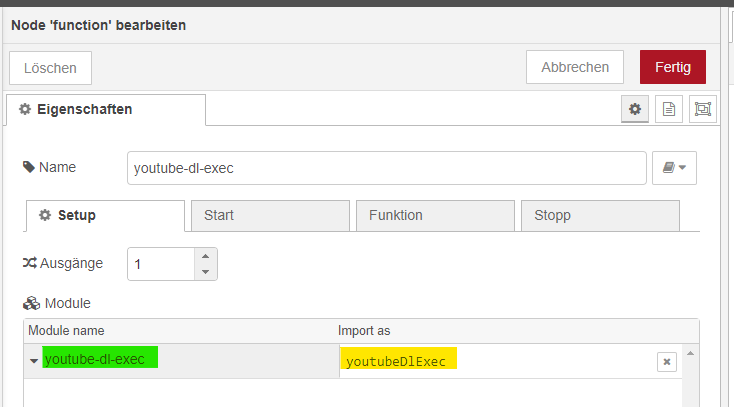This screenshot has width=734, height=407.
Task: Click the Ausgänge number field
Action: (161, 264)
